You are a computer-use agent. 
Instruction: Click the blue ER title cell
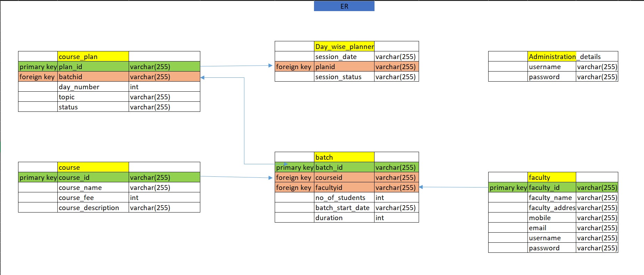pyautogui.click(x=344, y=6)
